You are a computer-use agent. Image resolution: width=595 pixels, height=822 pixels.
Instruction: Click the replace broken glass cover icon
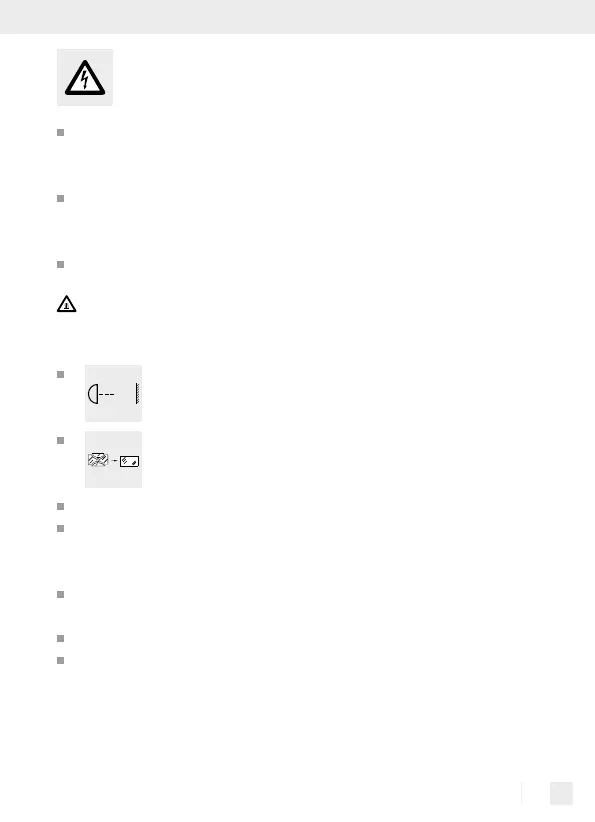pos(113,460)
